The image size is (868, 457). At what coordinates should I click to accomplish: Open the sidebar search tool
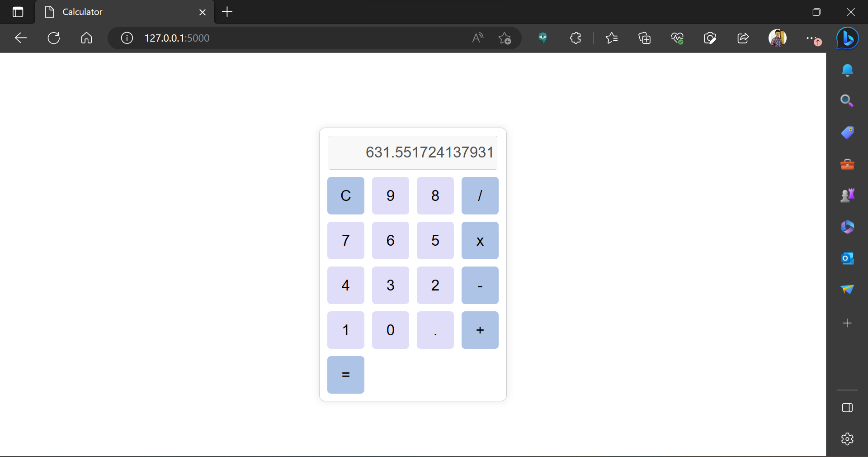[848, 101]
